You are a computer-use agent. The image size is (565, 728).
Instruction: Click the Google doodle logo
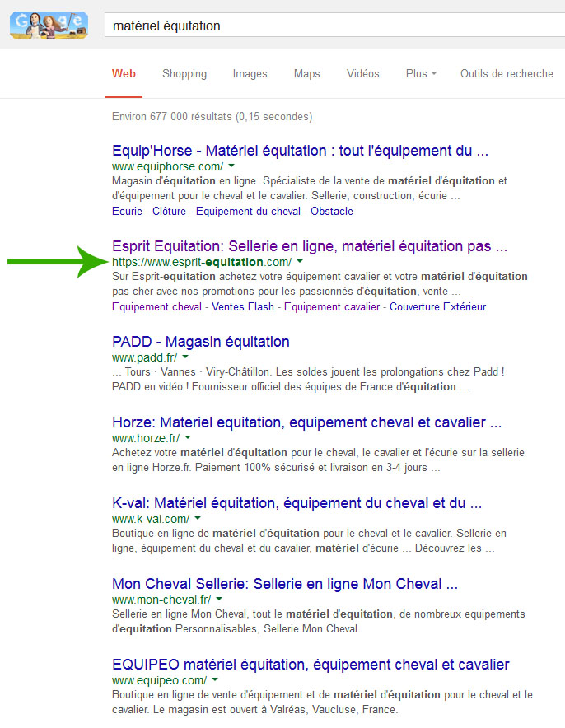(x=49, y=25)
